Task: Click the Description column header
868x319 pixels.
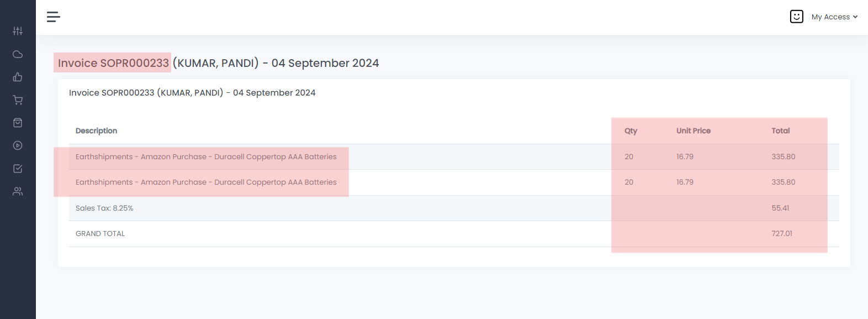Action: 96,131
